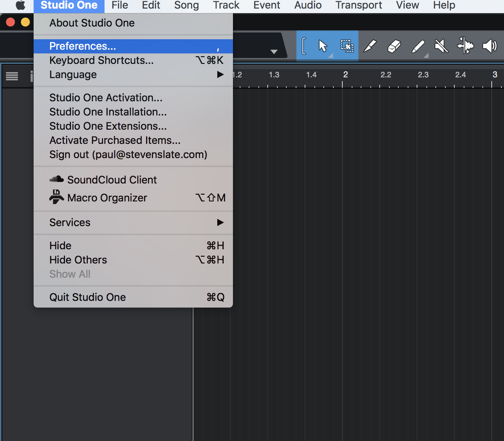
Task: Click position 2.4 on the ruler
Action: point(460,75)
